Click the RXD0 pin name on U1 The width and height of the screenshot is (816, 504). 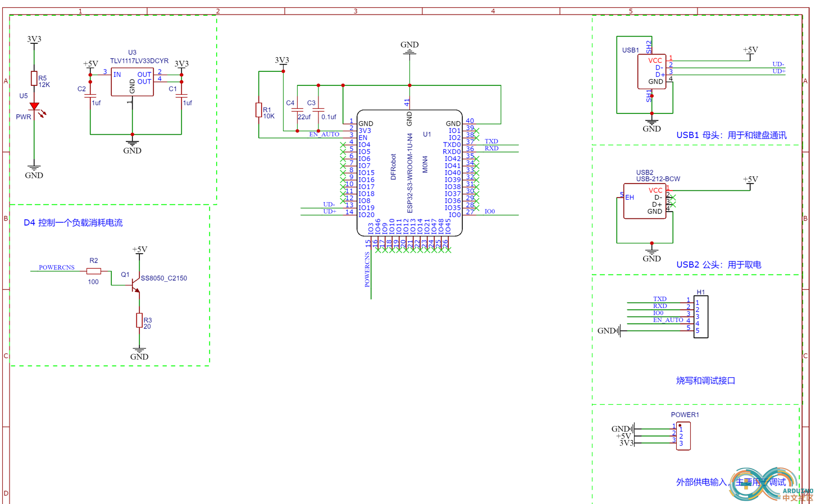click(452, 152)
